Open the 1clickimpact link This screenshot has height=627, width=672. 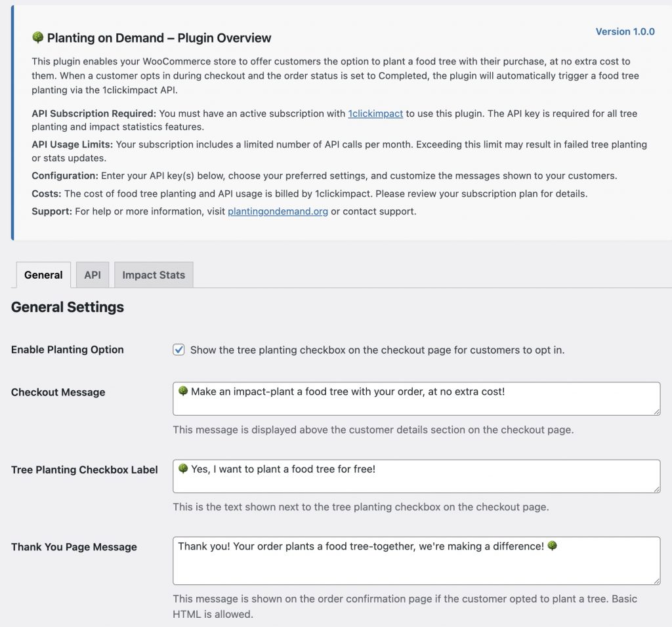[x=375, y=113]
